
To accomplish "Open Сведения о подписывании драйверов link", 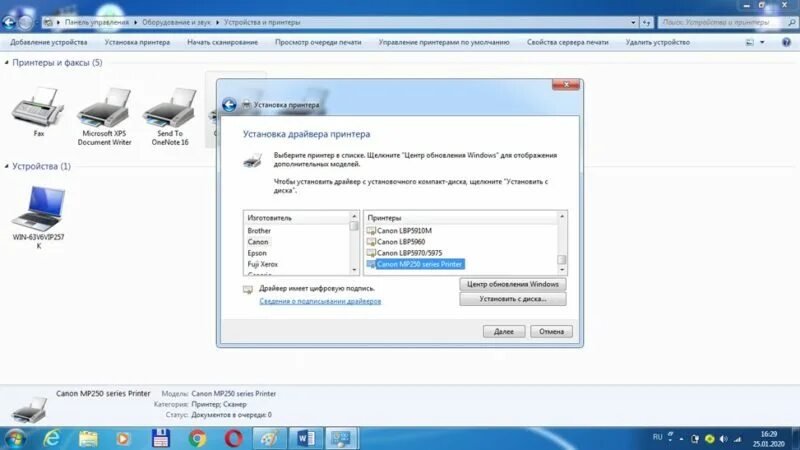I will (x=320, y=301).
